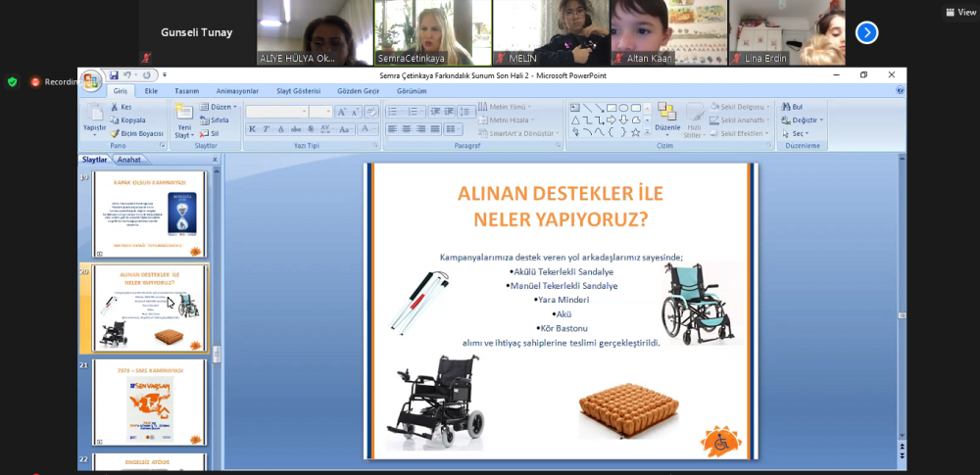The width and height of the screenshot is (980, 475).
Task: Switch to Tasarım ribbon tab
Action: [x=187, y=91]
